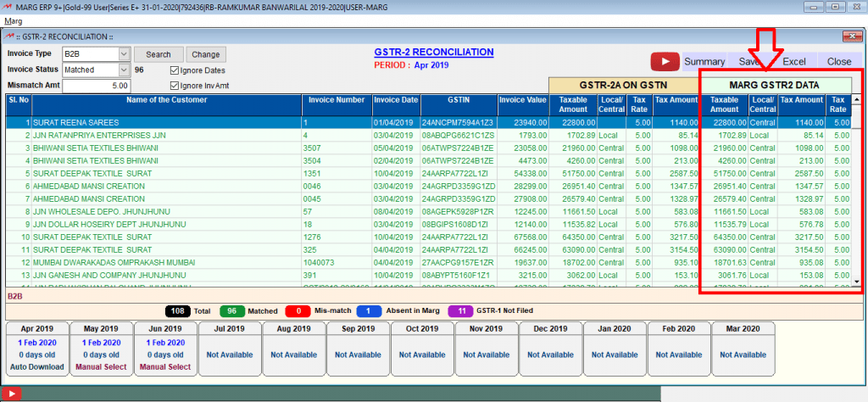Viewport: 868px width, 402px height.
Task: Click the Invoice Date column header
Action: click(396, 104)
